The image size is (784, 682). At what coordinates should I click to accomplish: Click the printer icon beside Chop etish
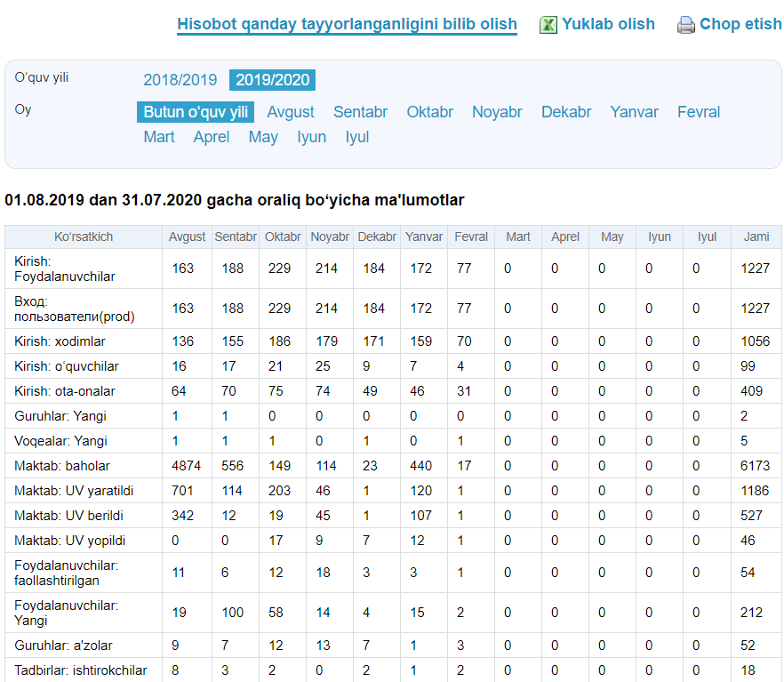pos(685,25)
